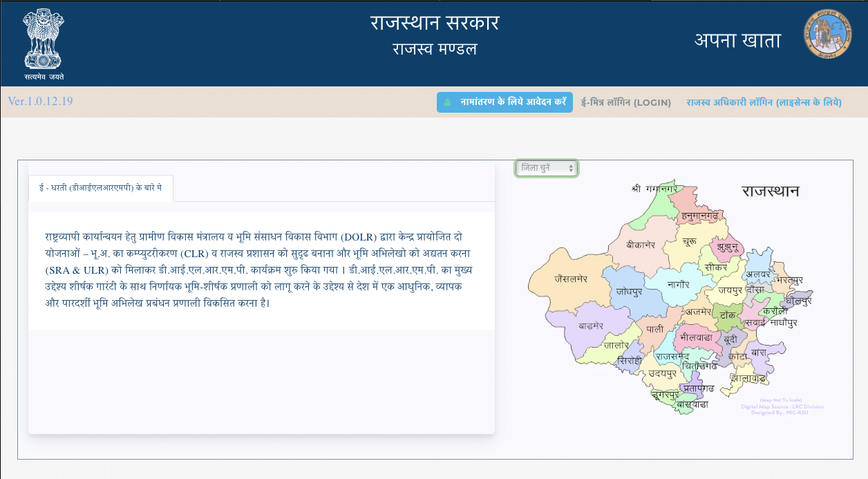
Task: Select उदयपुर district on the map
Action: point(661,373)
